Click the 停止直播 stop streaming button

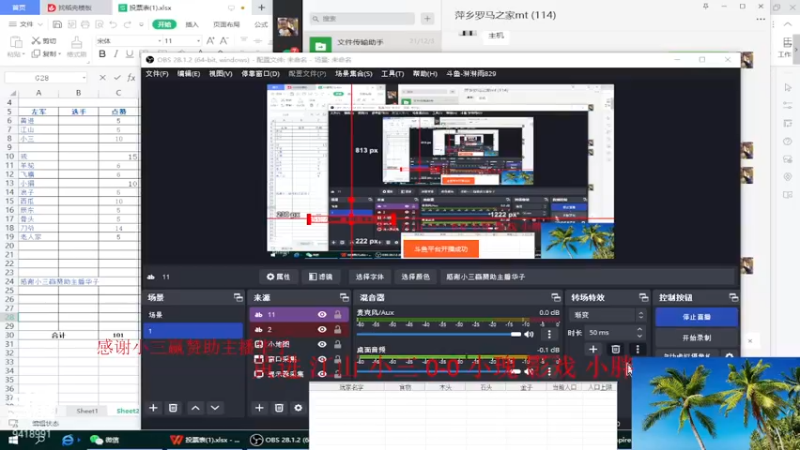point(696,317)
